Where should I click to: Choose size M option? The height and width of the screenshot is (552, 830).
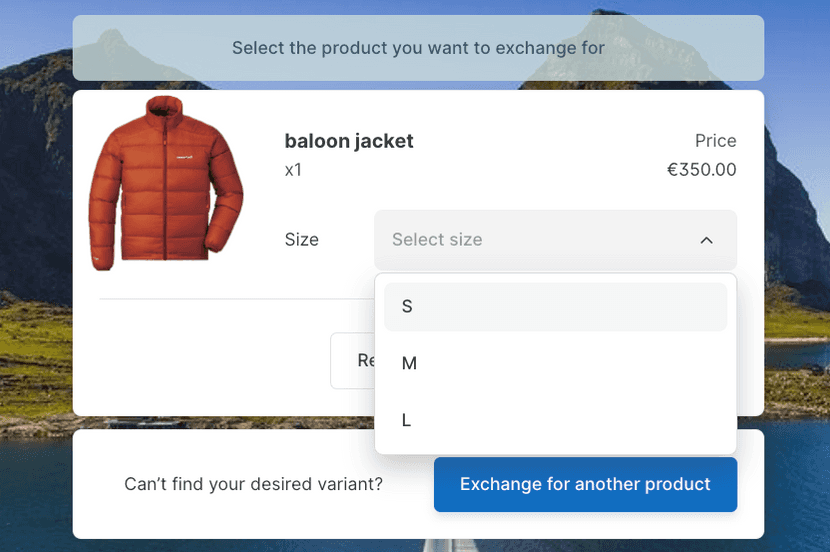(555, 364)
